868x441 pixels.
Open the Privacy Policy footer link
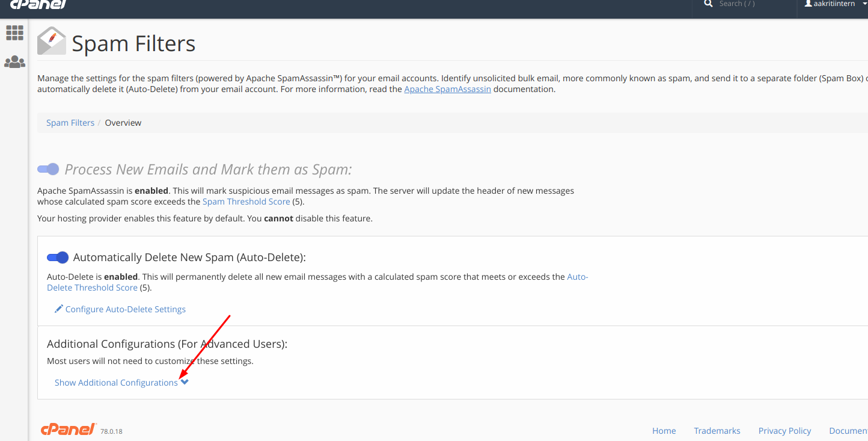(x=785, y=431)
